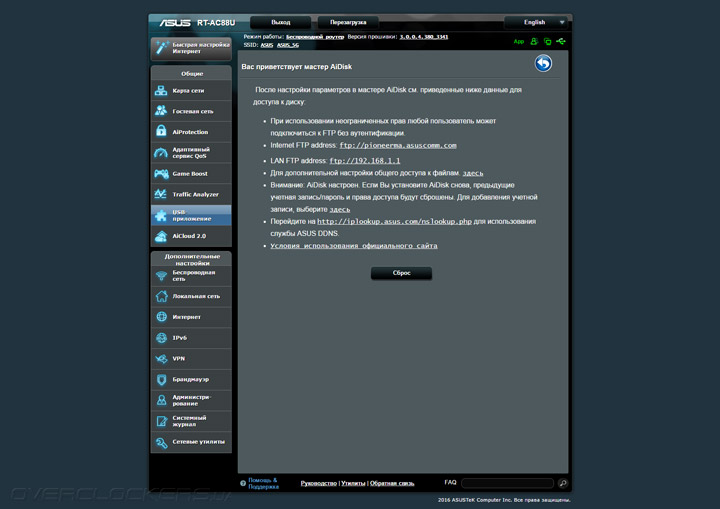Click the ASUS_5G SSID link
This screenshot has width=720, height=509.
(288, 45)
